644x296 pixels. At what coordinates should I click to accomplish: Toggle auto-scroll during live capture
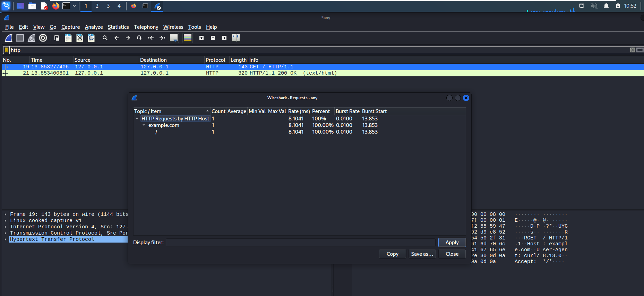tap(174, 38)
